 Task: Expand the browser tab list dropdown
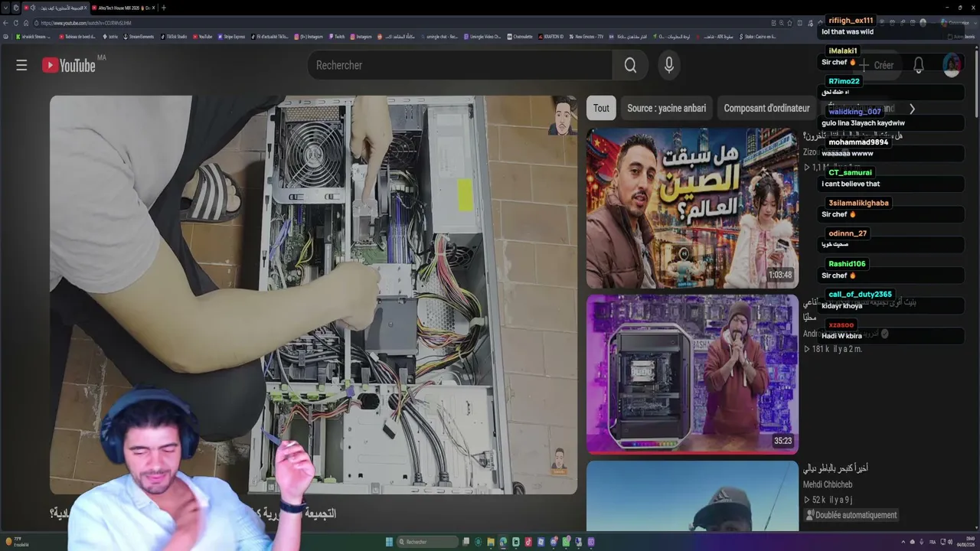(6, 8)
